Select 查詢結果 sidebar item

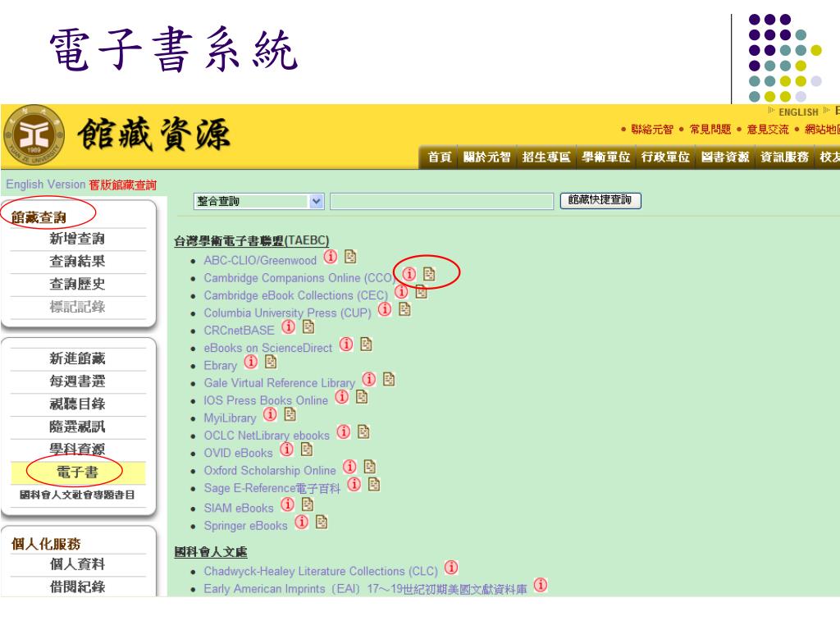(x=77, y=262)
